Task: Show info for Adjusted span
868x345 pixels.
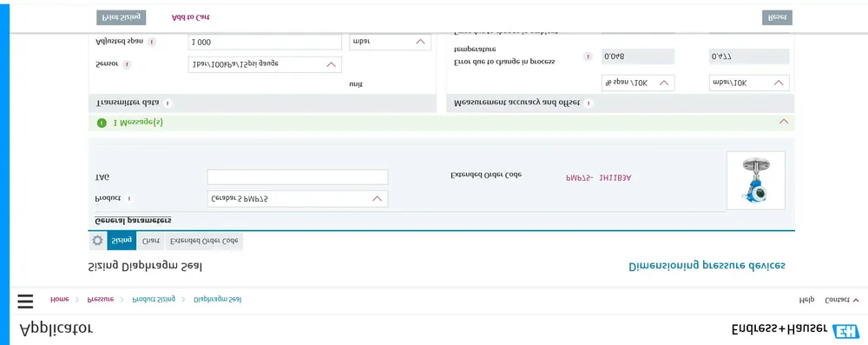Action: click(152, 42)
